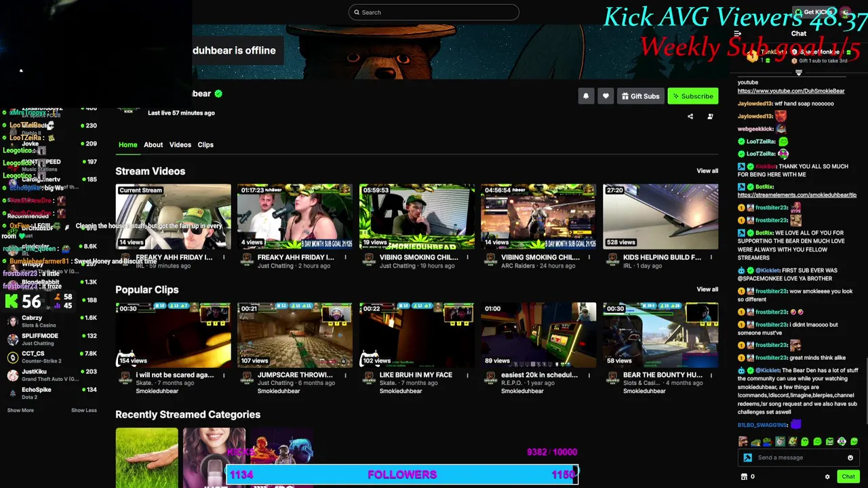Click webgeekkick username in chat
The height and width of the screenshot is (488, 868).
(x=755, y=129)
